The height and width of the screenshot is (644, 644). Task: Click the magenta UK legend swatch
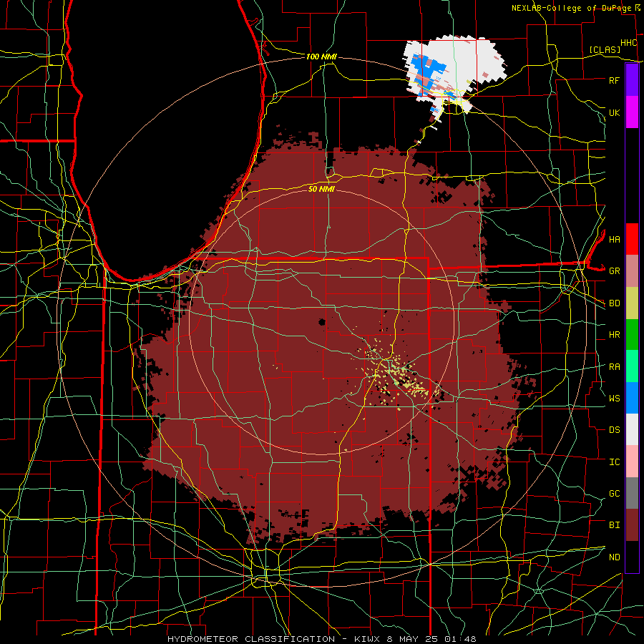point(632,112)
